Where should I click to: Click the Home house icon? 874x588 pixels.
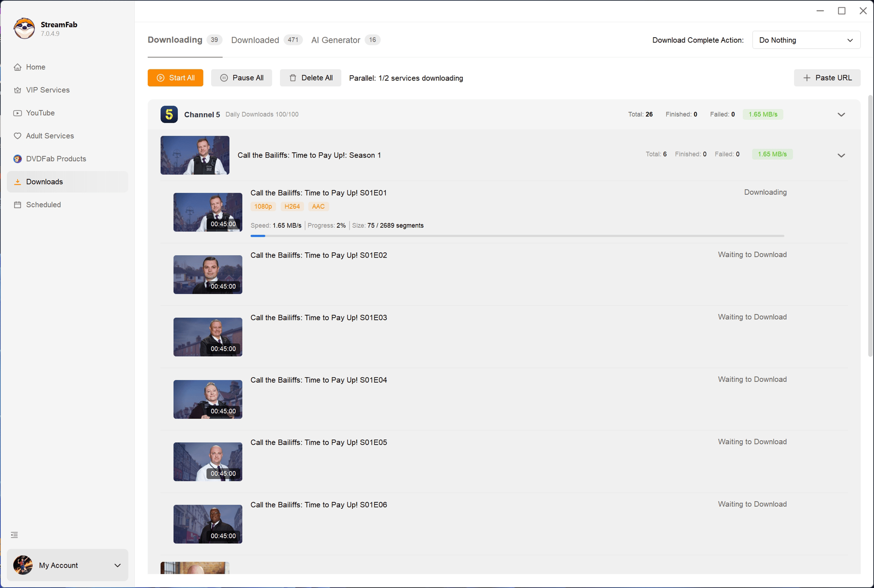(17, 67)
